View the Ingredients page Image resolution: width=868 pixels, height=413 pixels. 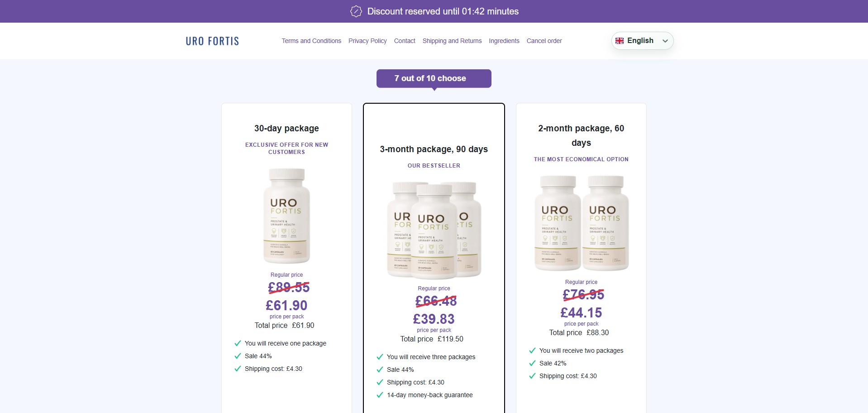click(x=504, y=41)
